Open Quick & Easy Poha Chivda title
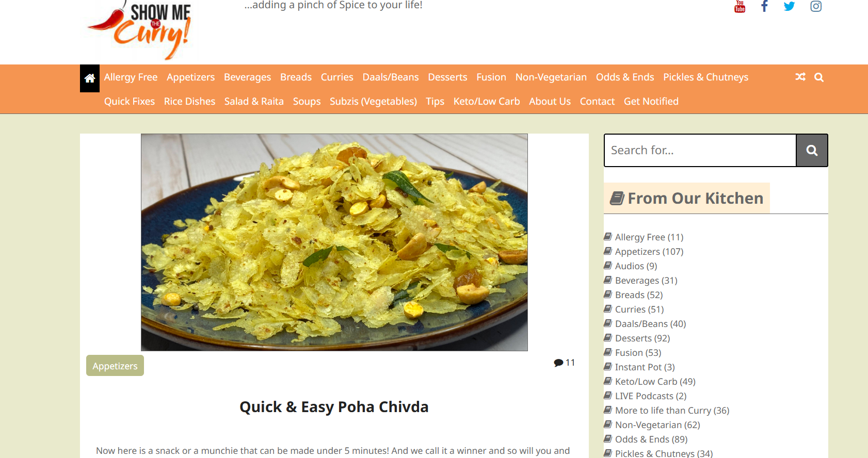The height and width of the screenshot is (458, 868). point(334,407)
